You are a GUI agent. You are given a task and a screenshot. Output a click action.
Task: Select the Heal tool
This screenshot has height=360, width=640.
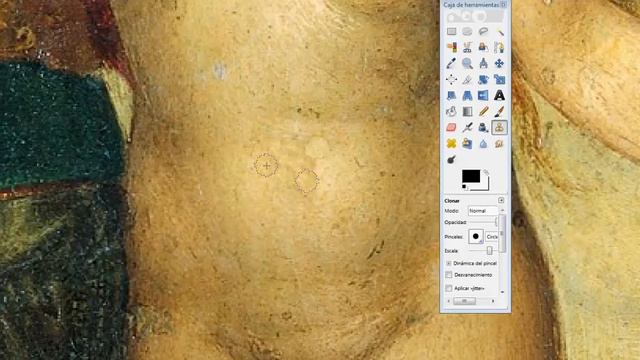(x=451, y=143)
